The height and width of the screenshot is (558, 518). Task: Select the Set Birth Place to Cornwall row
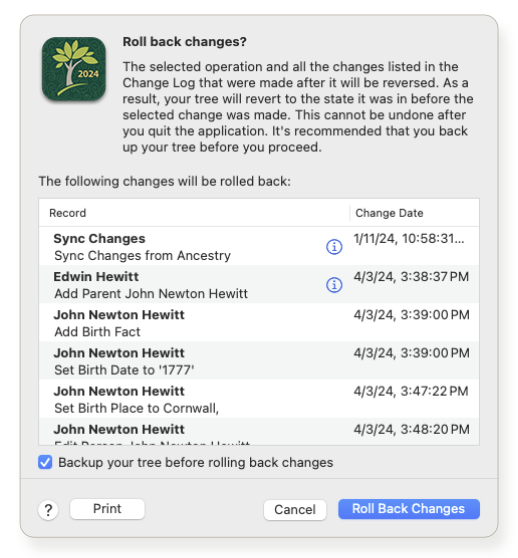(259, 399)
